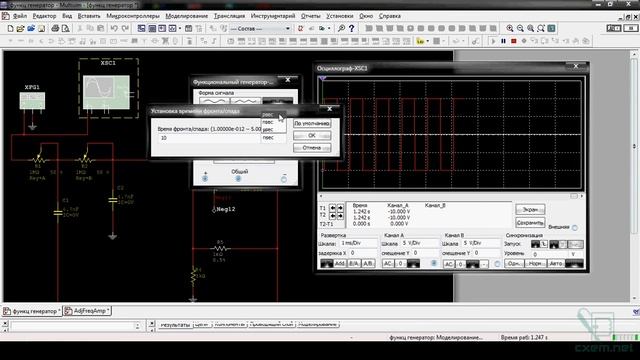
Task: Create a new design file
Action: tap(11, 29)
